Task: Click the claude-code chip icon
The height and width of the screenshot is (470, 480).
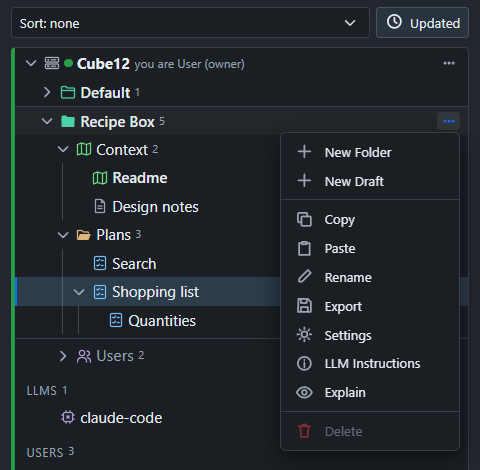Action: click(68, 417)
